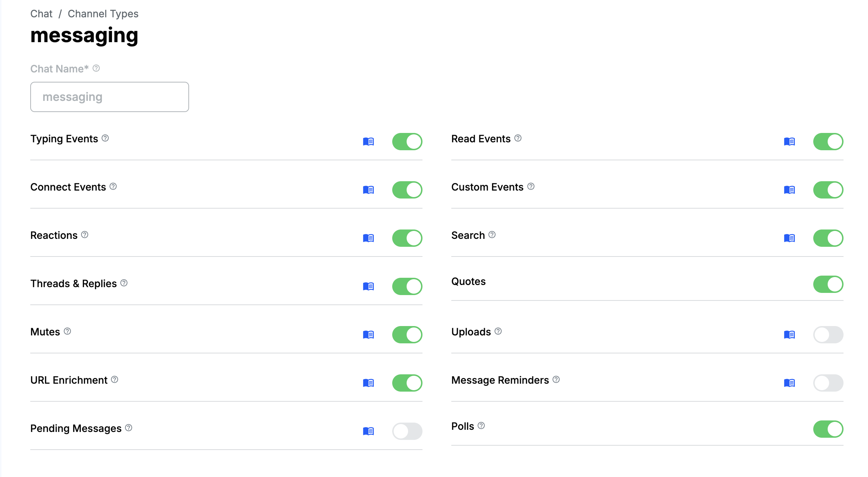Click the Reactions documentation book icon

click(x=368, y=238)
